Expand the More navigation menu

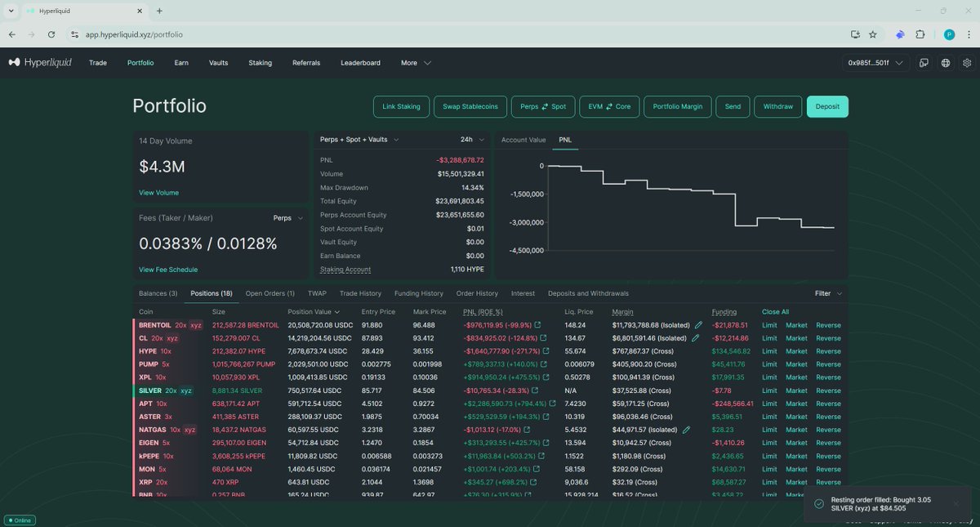coord(416,63)
